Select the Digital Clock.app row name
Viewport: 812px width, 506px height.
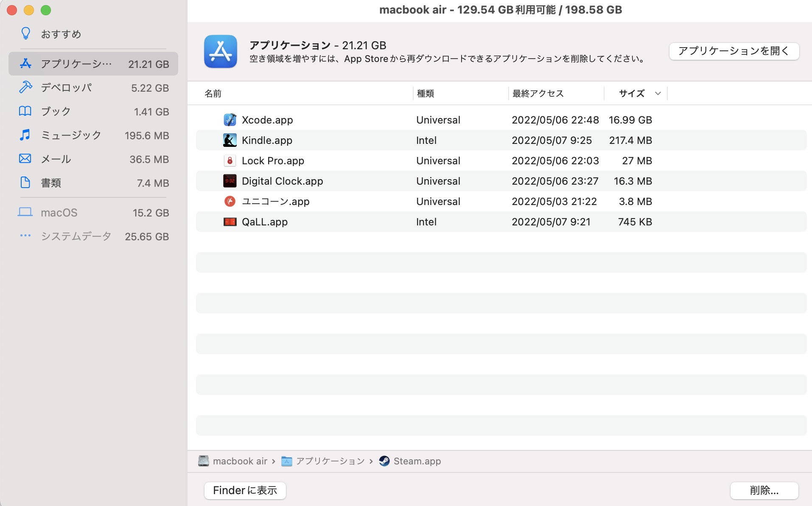tap(282, 181)
